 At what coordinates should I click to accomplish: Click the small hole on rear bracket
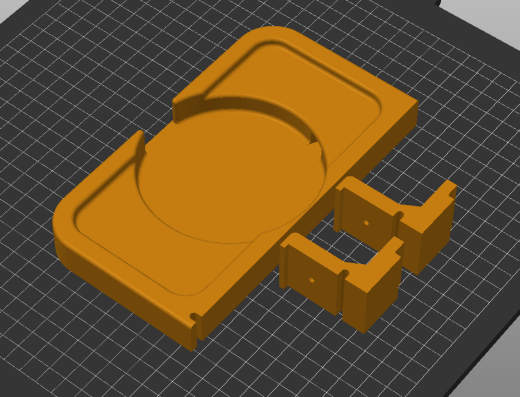tap(366, 223)
